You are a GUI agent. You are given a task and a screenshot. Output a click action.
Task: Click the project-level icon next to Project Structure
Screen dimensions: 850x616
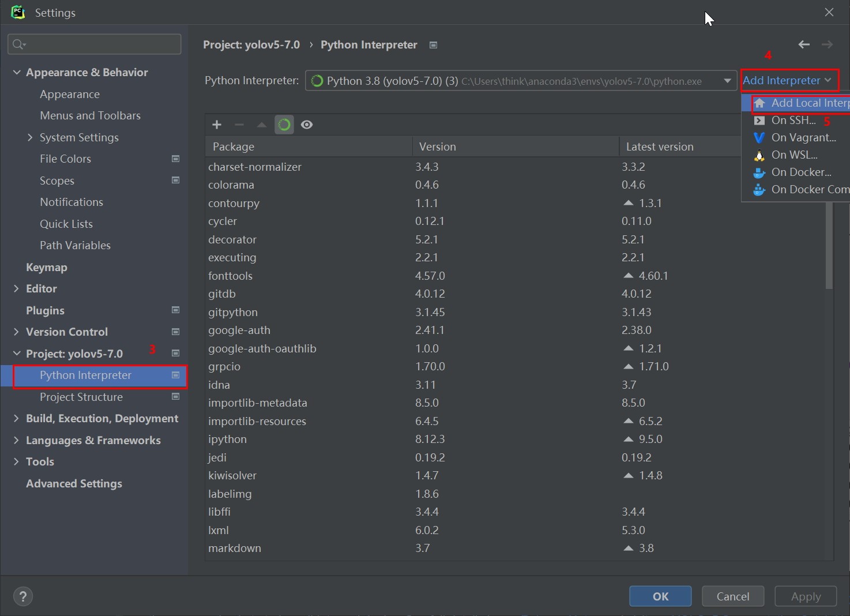pyautogui.click(x=176, y=396)
